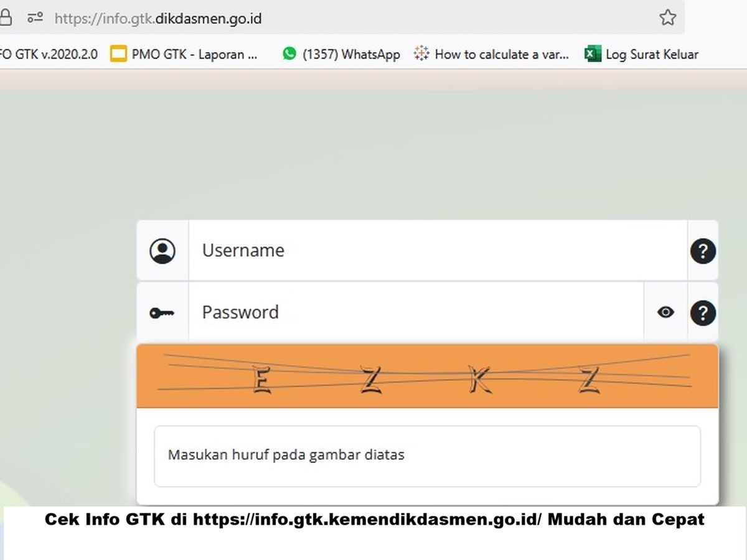Click the user avatar icon beside Username
Viewport: 747px width, 560px height.
click(x=162, y=251)
